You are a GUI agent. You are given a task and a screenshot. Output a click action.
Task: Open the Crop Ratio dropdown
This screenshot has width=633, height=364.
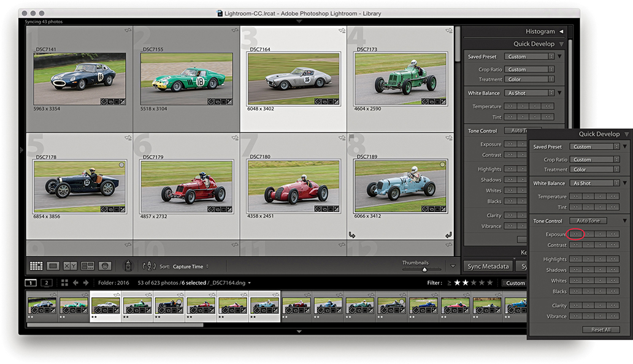530,69
